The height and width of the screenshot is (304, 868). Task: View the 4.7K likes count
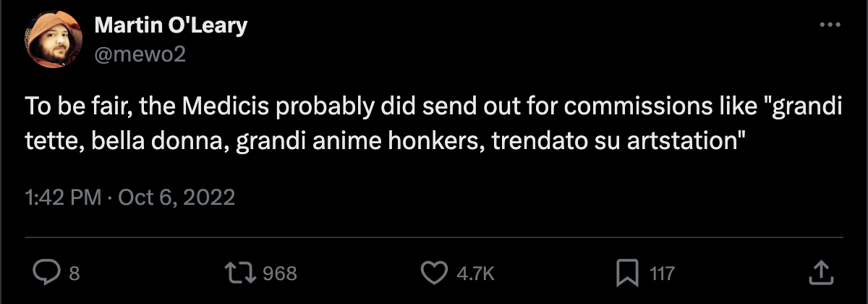click(x=475, y=274)
